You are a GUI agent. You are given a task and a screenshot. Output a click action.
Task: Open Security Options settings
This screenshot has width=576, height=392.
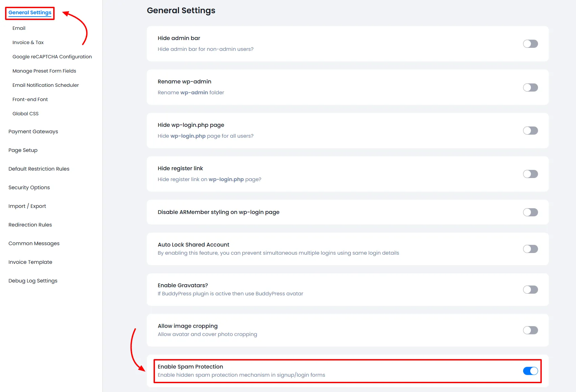pos(29,187)
